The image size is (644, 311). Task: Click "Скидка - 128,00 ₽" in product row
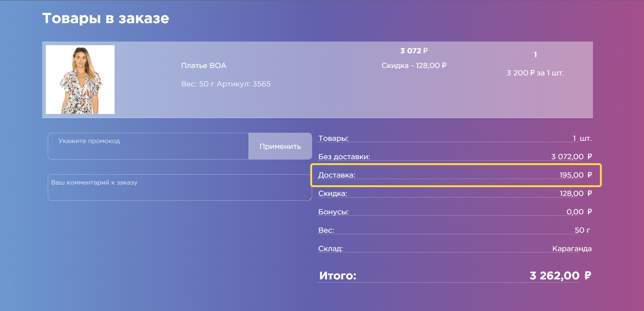coord(414,66)
